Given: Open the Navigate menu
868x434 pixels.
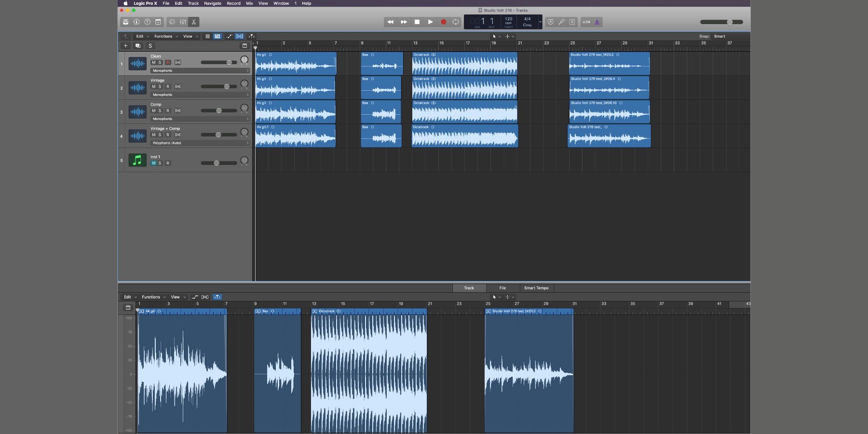Looking at the screenshot, I should tap(212, 3).
